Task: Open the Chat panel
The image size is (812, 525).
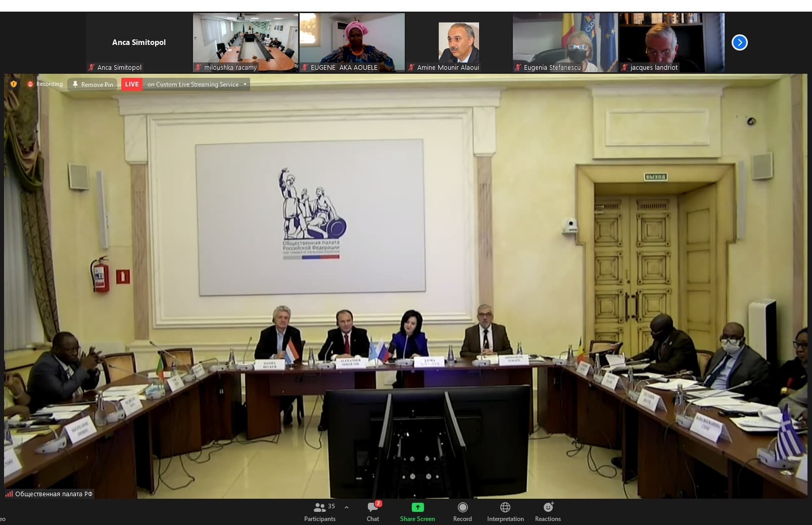Action: click(x=373, y=511)
